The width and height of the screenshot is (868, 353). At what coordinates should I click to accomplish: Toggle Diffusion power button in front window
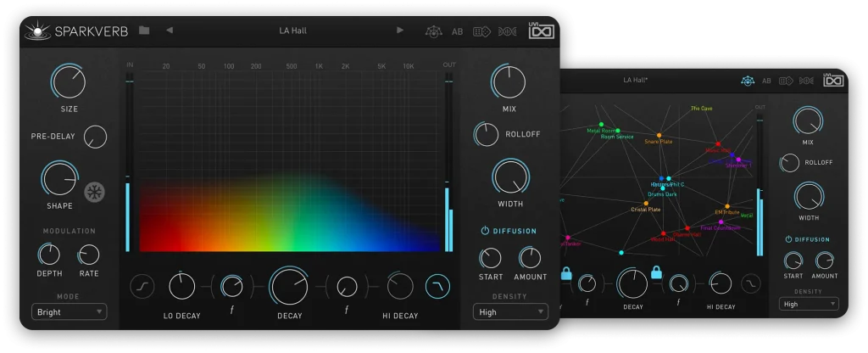tap(485, 230)
